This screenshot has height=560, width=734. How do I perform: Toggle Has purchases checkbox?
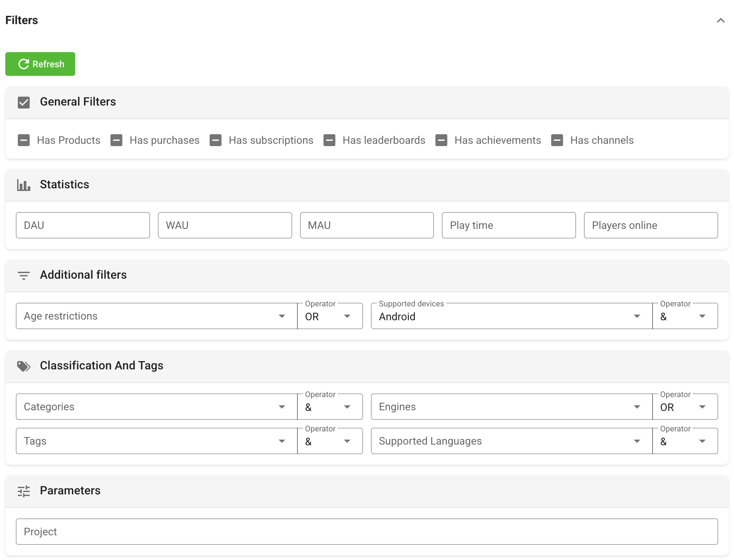pos(116,140)
